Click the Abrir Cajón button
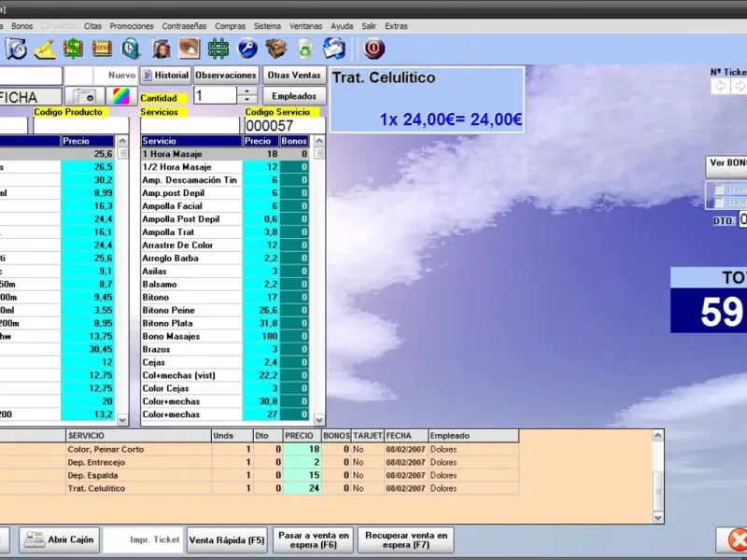 pyautogui.click(x=60, y=539)
